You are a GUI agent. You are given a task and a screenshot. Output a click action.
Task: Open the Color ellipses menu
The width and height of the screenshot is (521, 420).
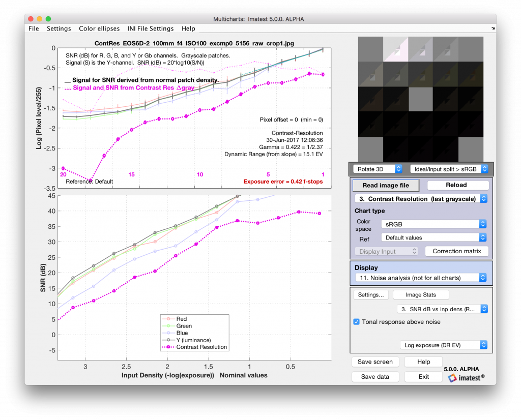[99, 28]
